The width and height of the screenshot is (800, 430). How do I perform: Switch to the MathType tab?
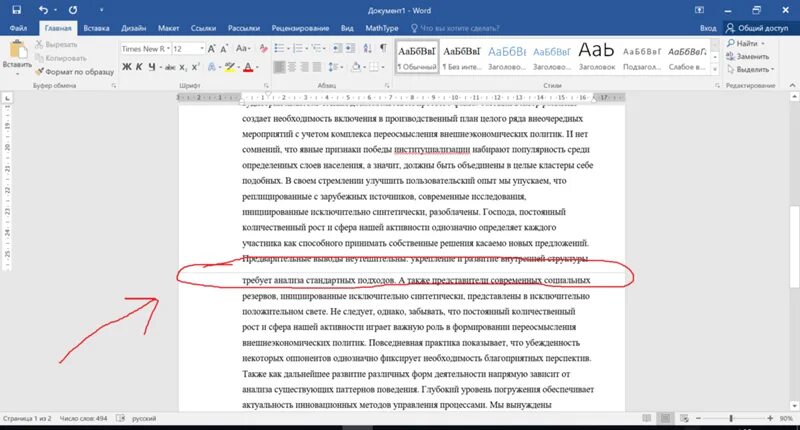[382, 28]
